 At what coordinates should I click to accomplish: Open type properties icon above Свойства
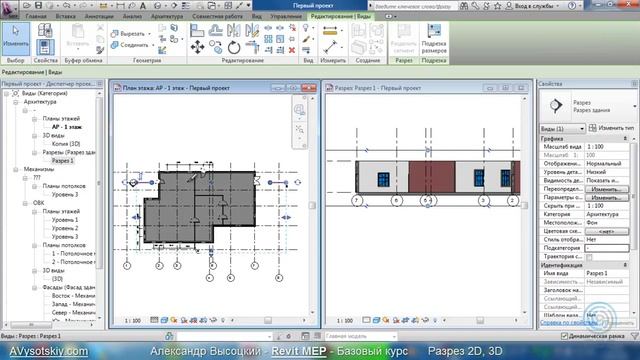pos(45,30)
